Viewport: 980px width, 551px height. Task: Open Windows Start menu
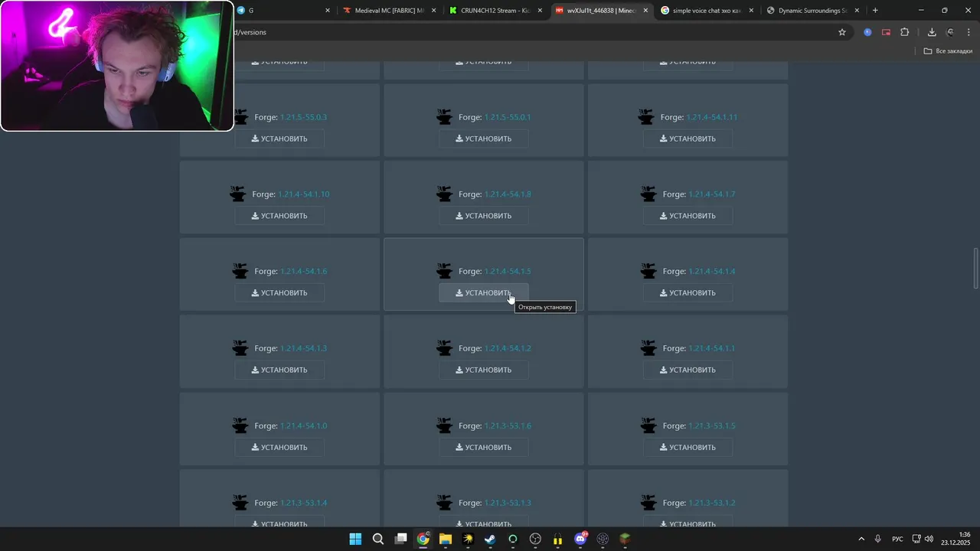355,539
